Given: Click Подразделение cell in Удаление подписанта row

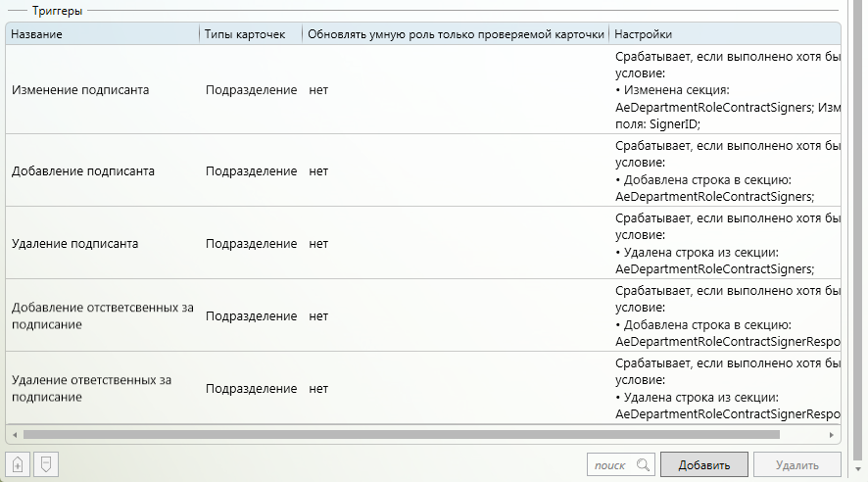Looking at the screenshot, I should pyautogui.click(x=251, y=243).
